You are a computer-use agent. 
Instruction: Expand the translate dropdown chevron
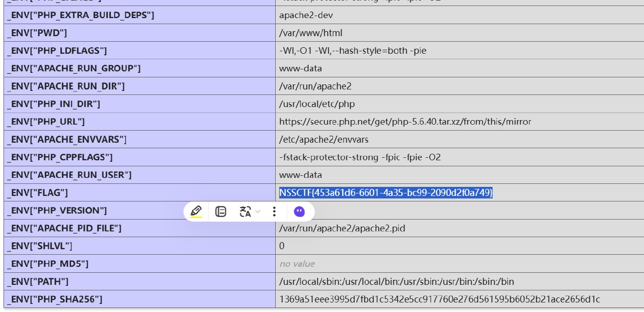click(x=258, y=212)
